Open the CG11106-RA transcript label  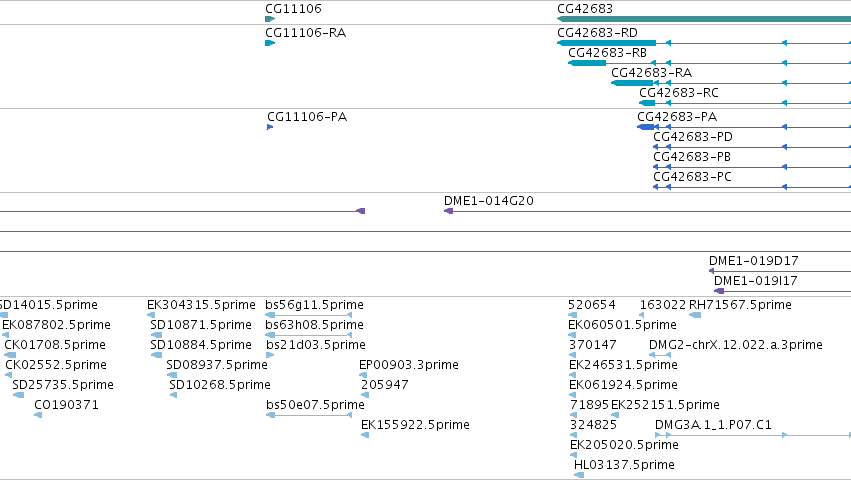pos(306,33)
